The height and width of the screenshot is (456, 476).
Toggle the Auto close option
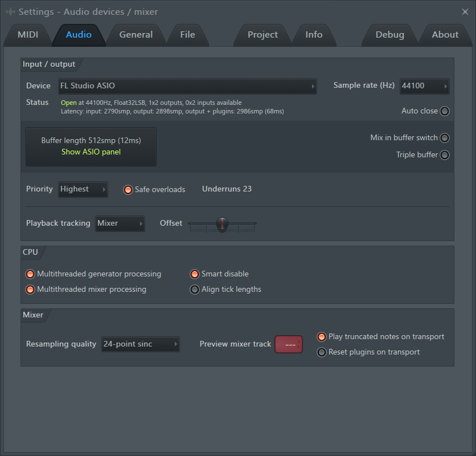[x=445, y=111]
